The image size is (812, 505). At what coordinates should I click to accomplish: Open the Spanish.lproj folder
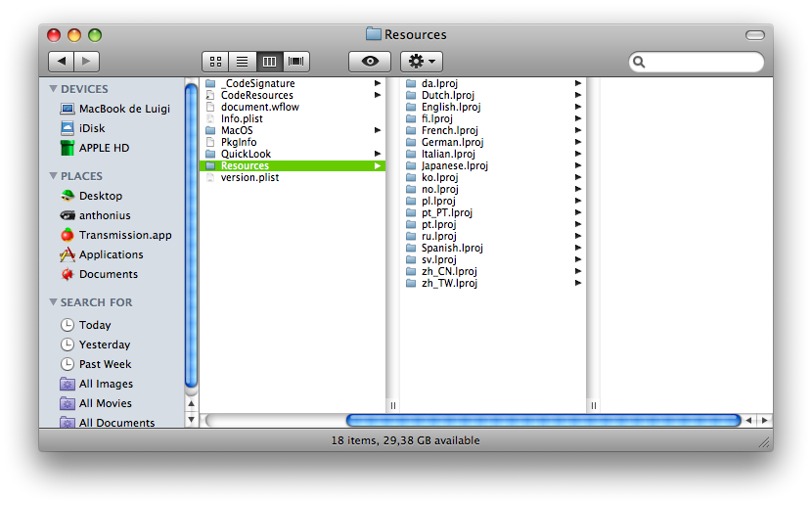click(493, 249)
